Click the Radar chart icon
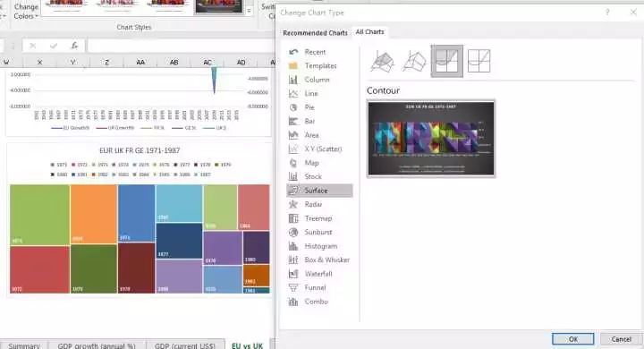Viewport: 644px width, 349px height. [x=293, y=204]
